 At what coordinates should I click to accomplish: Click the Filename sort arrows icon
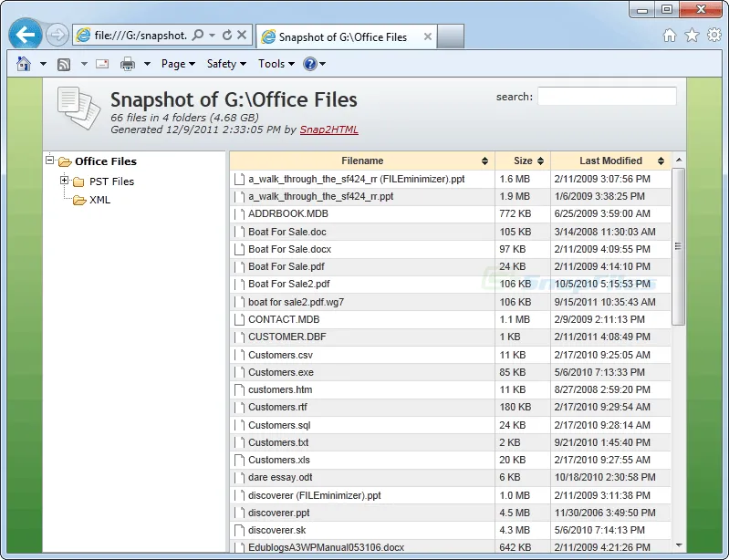(484, 161)
